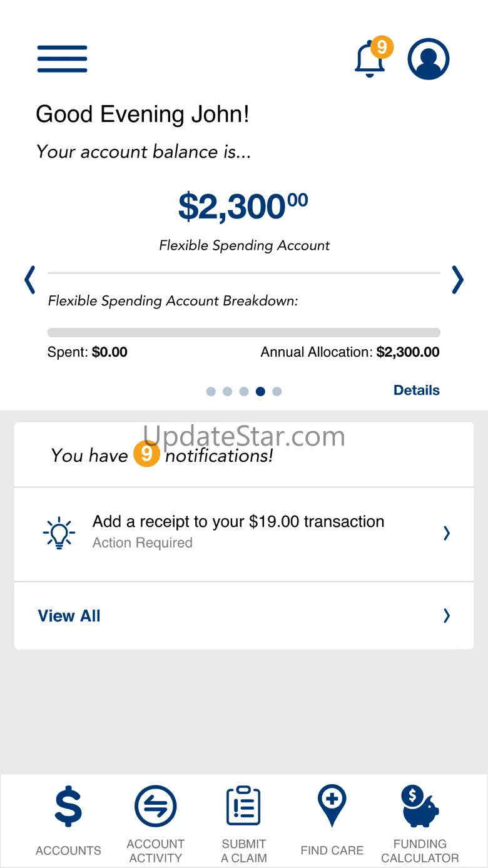
Task: Open the hamburger menu
Action: point(62,59)
